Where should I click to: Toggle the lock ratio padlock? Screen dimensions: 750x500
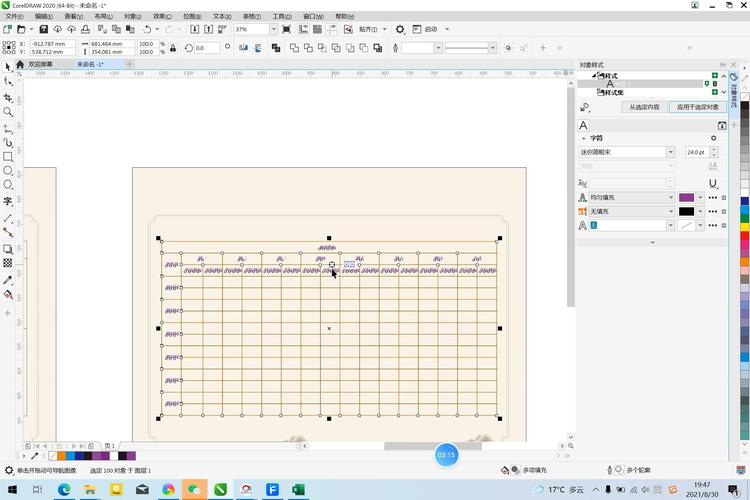[x=173, y=48]
